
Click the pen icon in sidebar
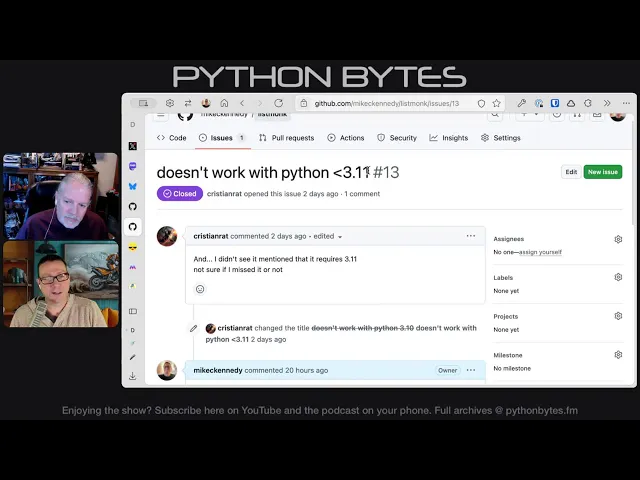(x=133, y=358)
